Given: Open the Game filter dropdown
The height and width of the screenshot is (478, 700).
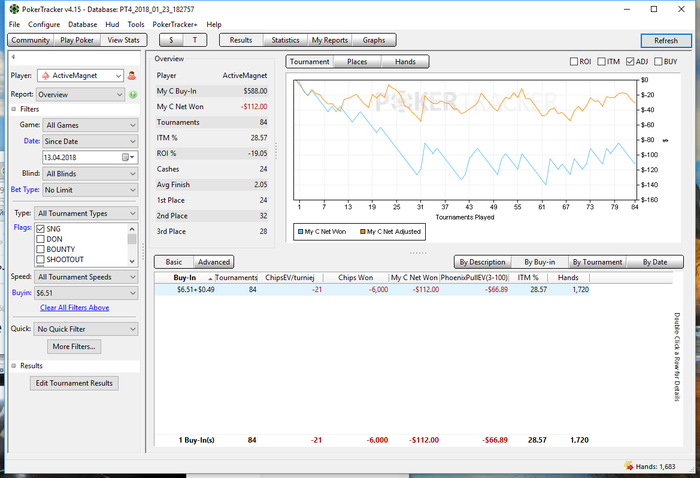Looking at the screenshot, I should pyautogui.click(x=90, y=125).
